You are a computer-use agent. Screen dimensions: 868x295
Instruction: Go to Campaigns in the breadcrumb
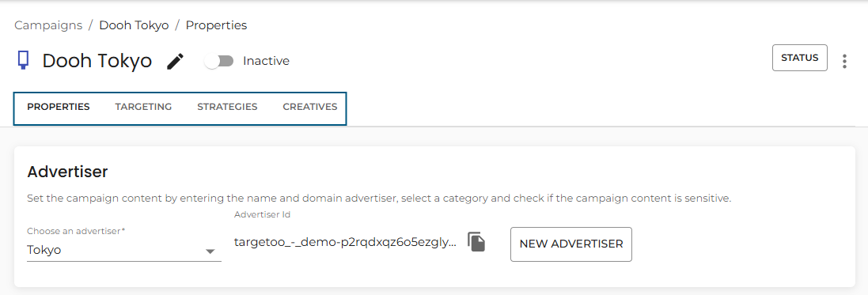[48, 25]
